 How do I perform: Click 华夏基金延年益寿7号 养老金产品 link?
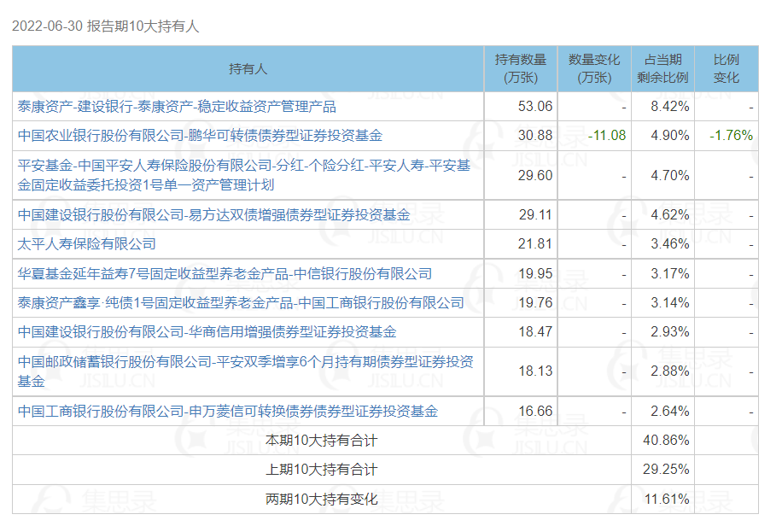(225, 274)
